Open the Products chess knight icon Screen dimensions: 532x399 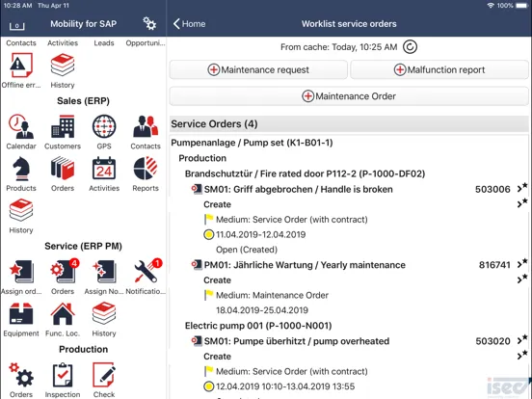[x=21, y=169]
